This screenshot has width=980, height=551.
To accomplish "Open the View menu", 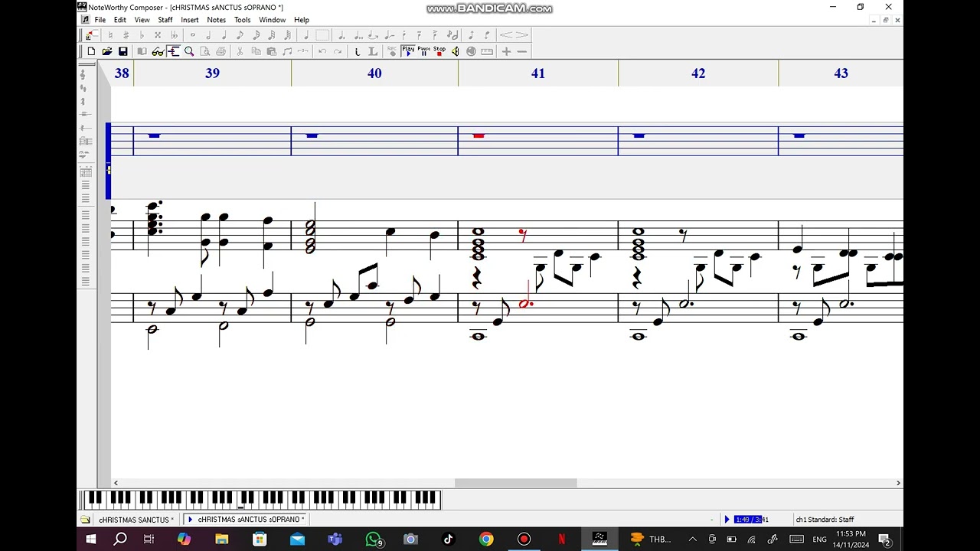I will (142, 20).
